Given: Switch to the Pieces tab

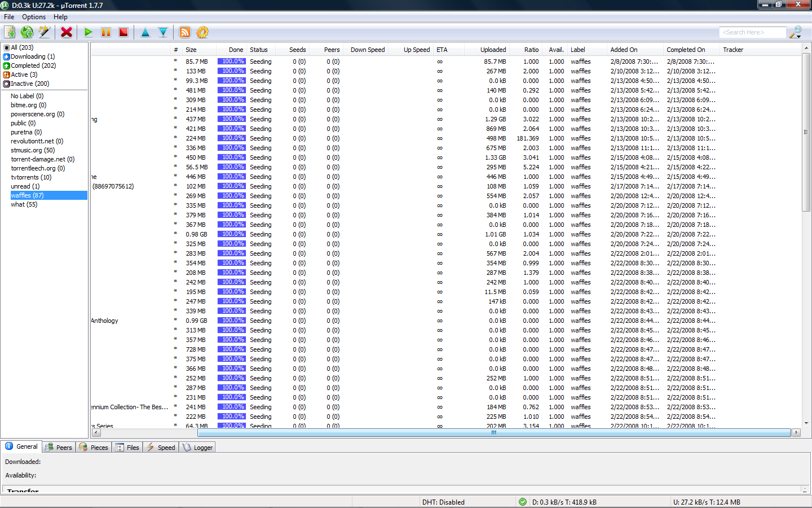Looking at the screenshot, I should click(94, 447).
